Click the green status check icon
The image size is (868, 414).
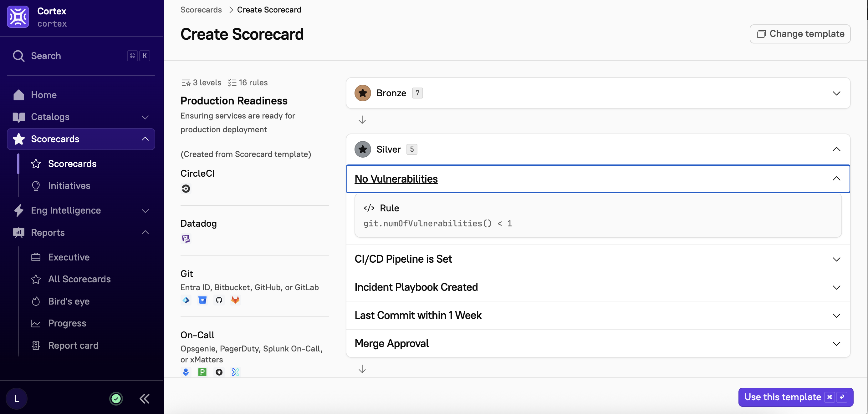point(116,398)
